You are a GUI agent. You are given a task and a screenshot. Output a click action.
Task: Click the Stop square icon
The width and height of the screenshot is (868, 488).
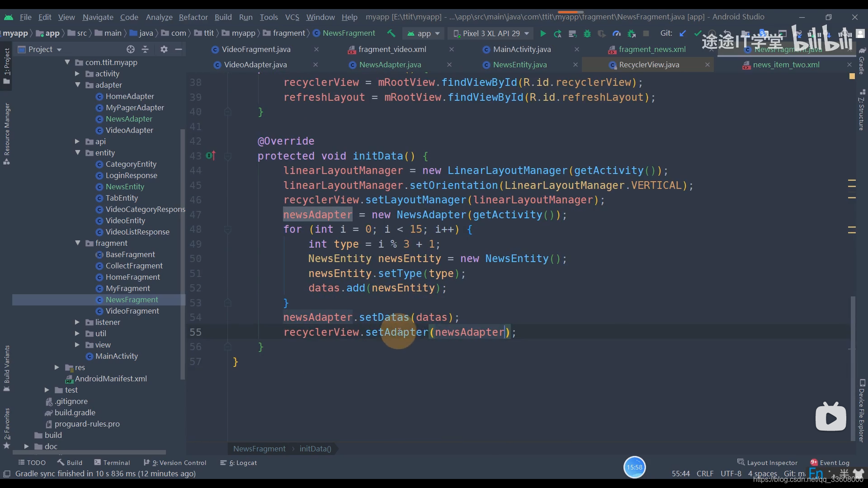pyautogui.click(x=646, y=33)
